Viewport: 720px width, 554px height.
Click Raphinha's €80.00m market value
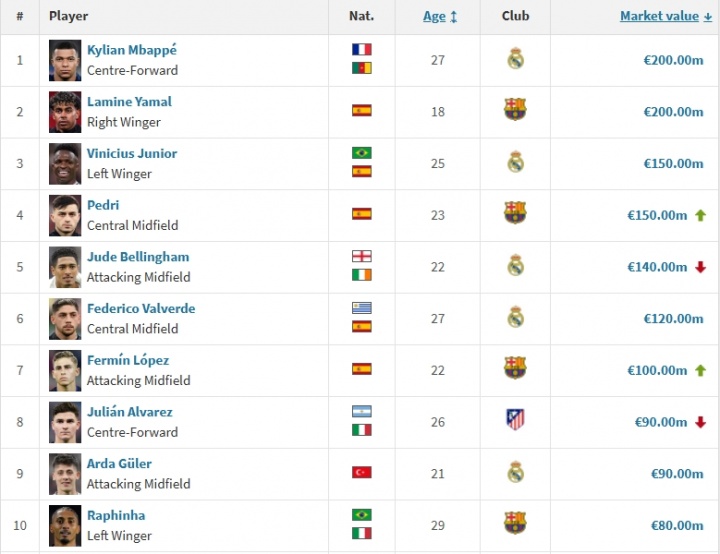(x=677, y=525)
